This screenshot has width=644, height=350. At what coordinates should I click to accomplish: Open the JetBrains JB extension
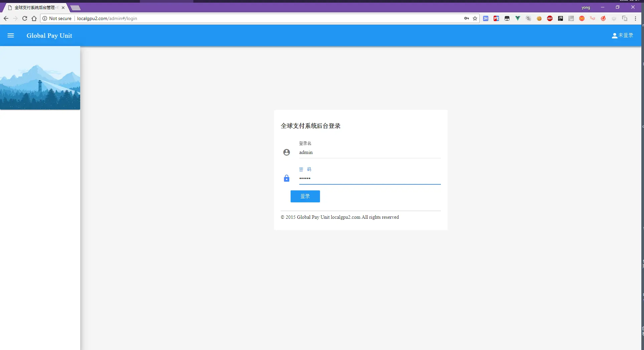(560, 18)
